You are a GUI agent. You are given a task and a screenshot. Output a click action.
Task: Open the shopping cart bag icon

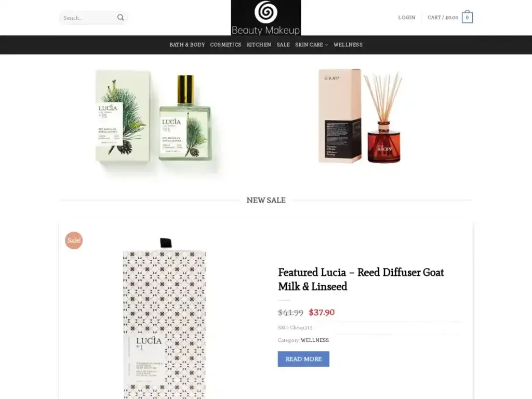click(x=467, y=17)
